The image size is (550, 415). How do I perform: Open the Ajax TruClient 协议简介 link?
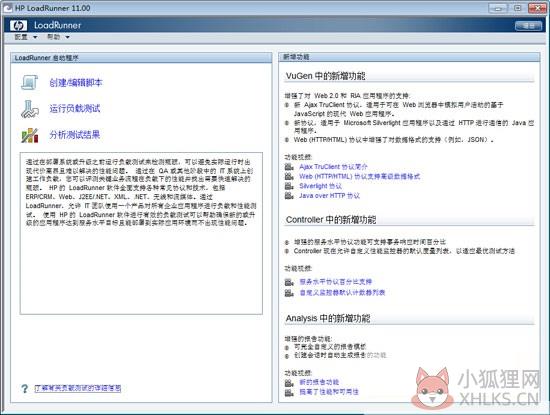333,167
